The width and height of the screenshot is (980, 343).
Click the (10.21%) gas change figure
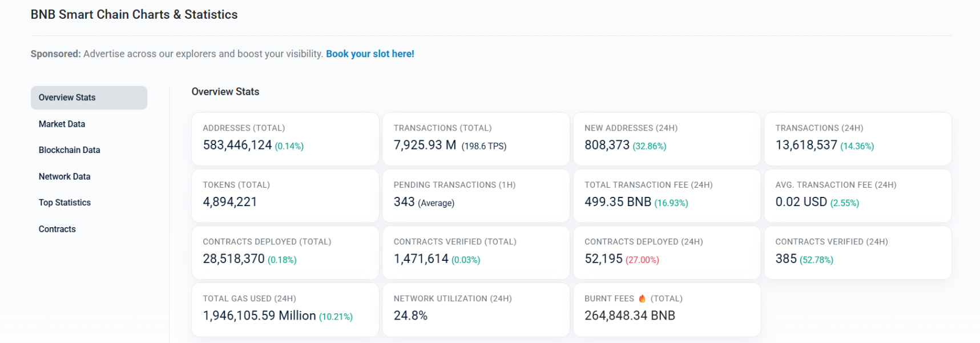[x=336, y=317]
